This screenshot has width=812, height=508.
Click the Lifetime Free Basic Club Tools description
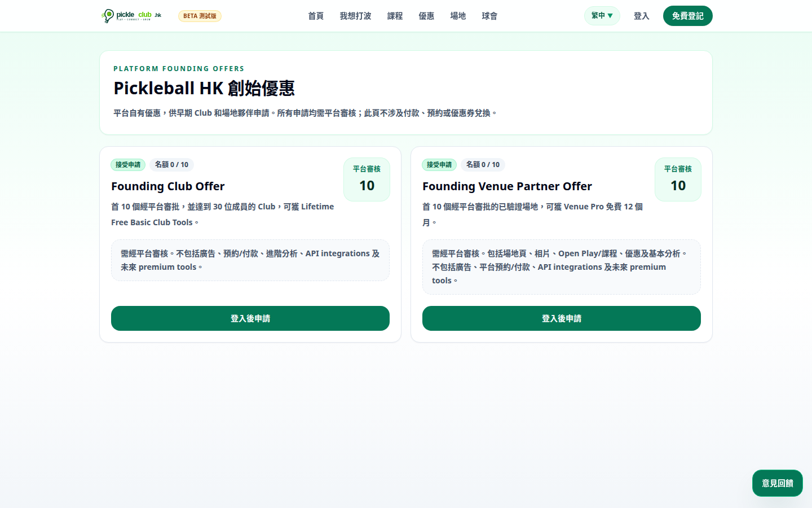[223, 214]
